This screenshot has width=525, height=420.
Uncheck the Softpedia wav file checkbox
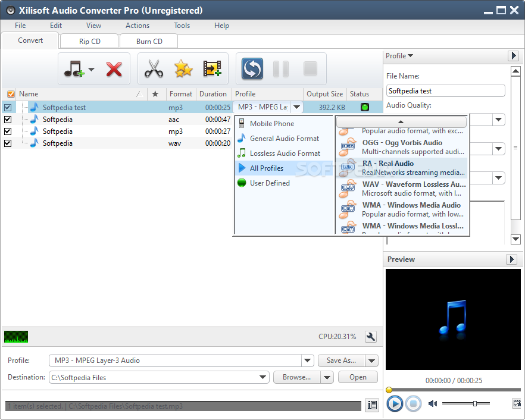coord(8,143)
